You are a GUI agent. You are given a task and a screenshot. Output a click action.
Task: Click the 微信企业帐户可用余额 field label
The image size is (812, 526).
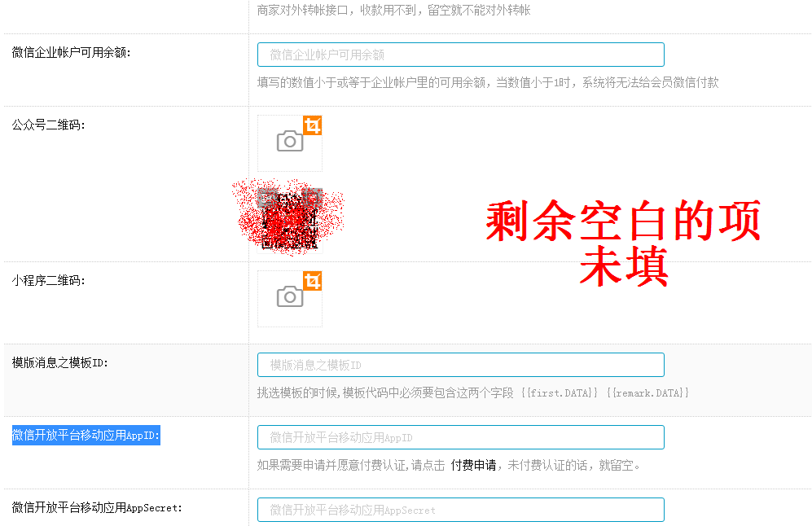(71, 53)
